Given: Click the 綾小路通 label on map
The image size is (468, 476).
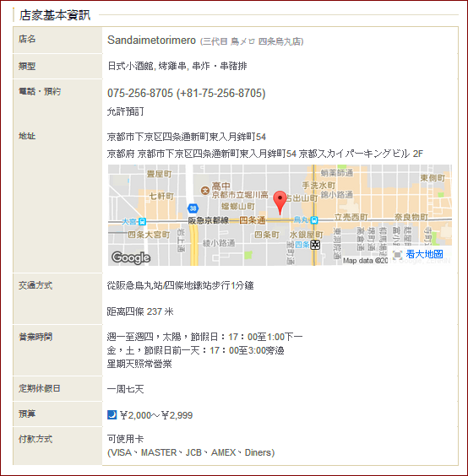Looking at the screenshot, I should coord(219,243).
